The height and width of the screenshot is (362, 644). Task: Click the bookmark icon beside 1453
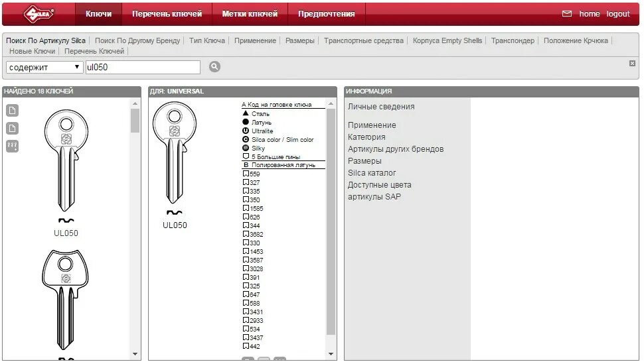tap(246, 251)
